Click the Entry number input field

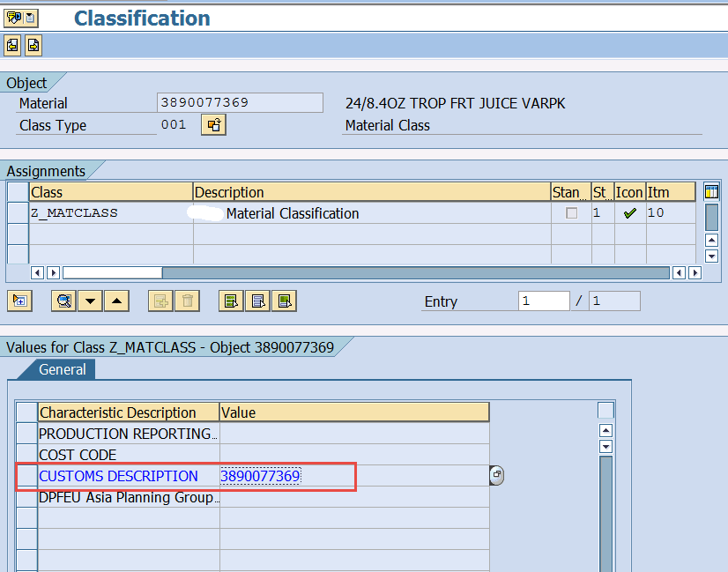point(543,301)
